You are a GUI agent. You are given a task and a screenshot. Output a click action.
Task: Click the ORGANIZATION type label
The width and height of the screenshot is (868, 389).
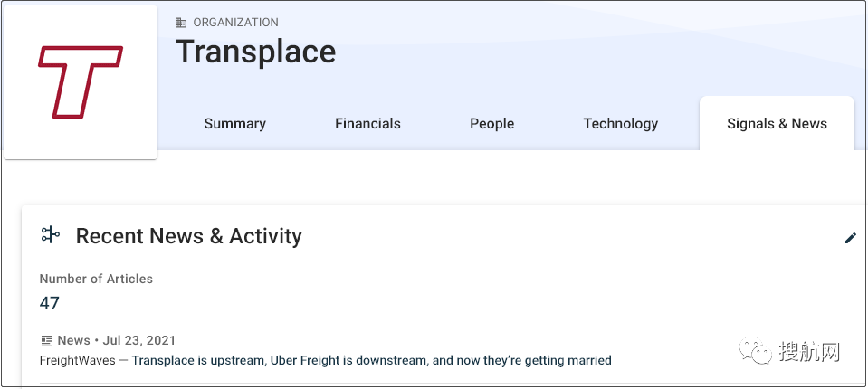pos(235,23)
